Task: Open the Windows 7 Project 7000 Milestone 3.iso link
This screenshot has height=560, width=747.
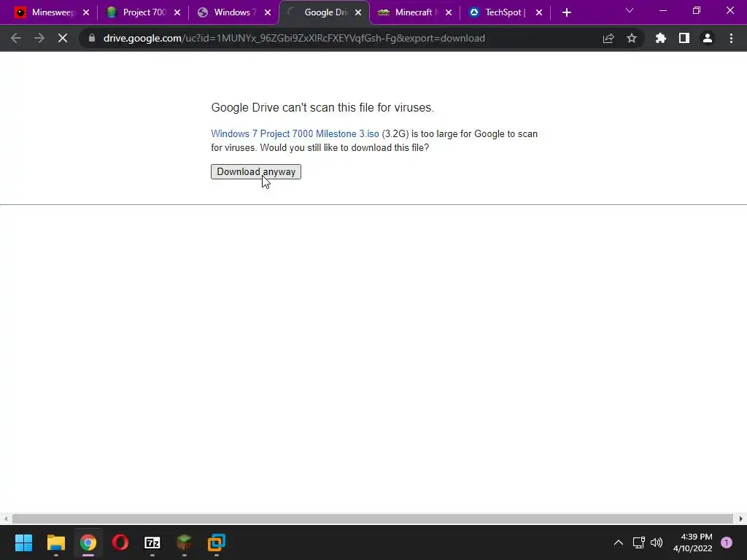Action: (295, 134)
